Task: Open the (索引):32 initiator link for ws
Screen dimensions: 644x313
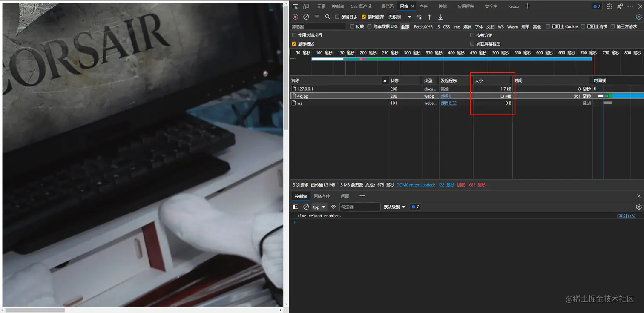Action: pos(448,103)
